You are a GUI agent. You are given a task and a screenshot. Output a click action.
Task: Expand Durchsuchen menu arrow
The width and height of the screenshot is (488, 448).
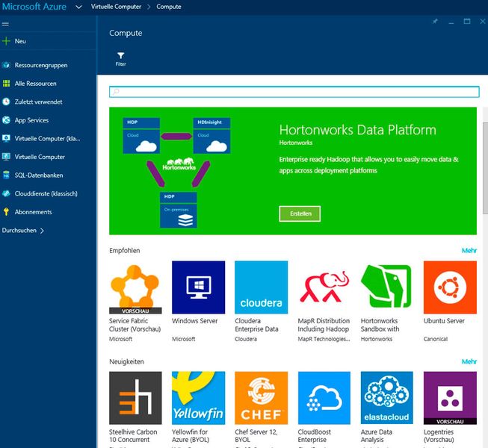pyautogui.click(x=42, y=231)
